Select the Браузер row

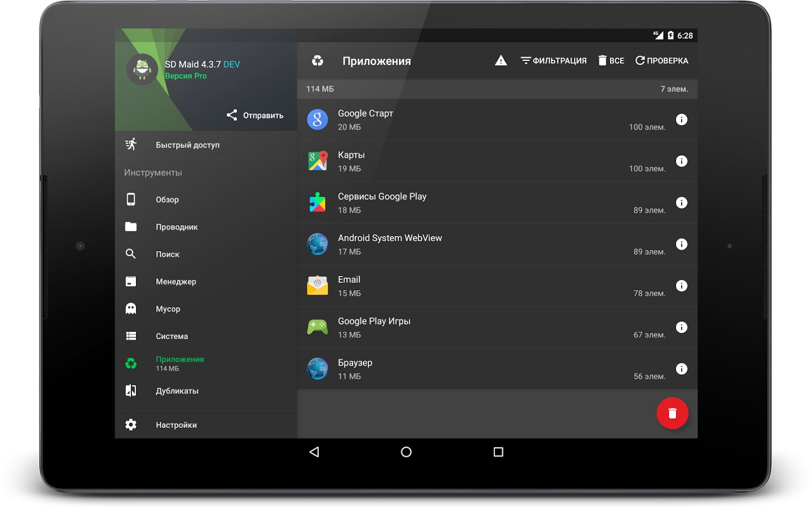tap(497, 369)
